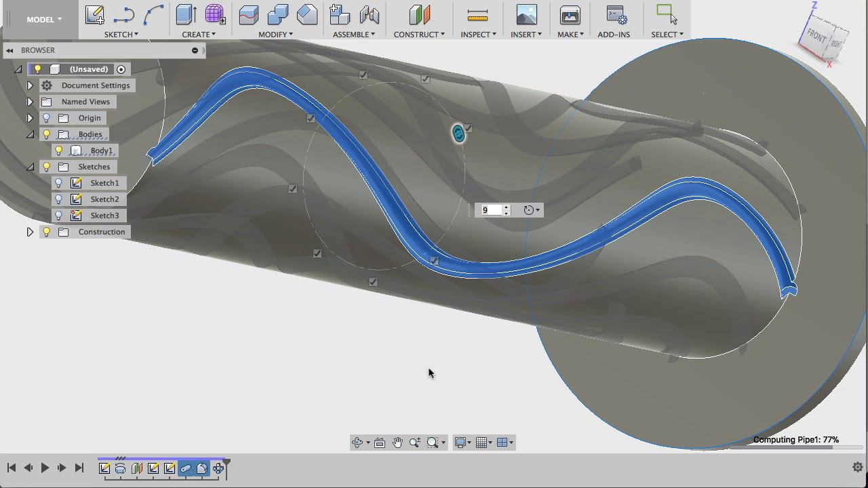Click the Scripts and Add-Ins icon
Screen dimensions: 868x488
pos(616,15)
